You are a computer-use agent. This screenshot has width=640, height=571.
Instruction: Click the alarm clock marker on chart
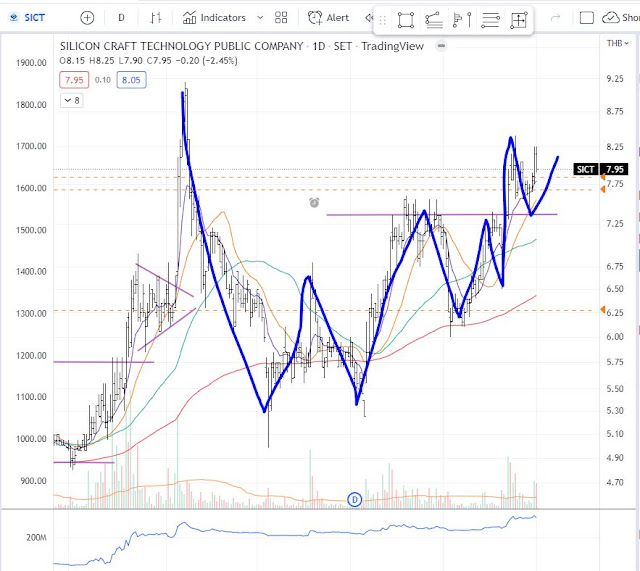(314, 202)
